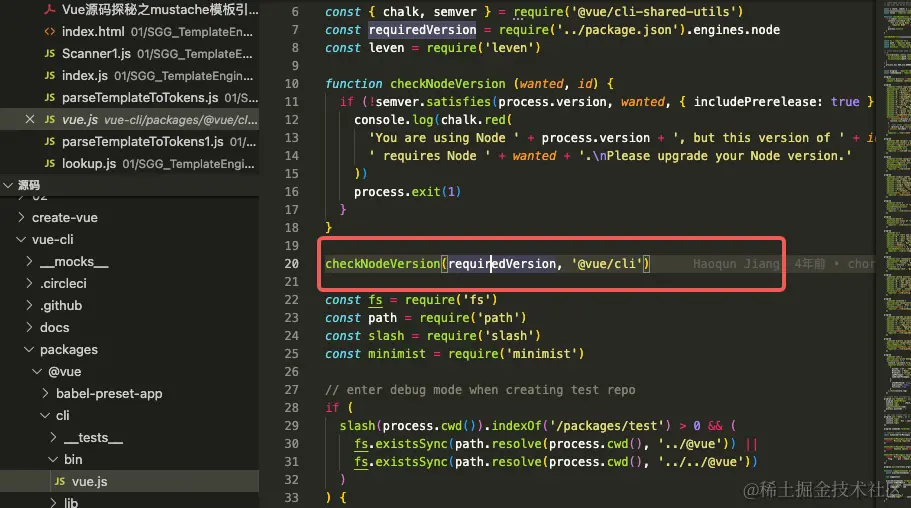Click line number 20 in gutter
911x508 pixels.
coord(292,264)
